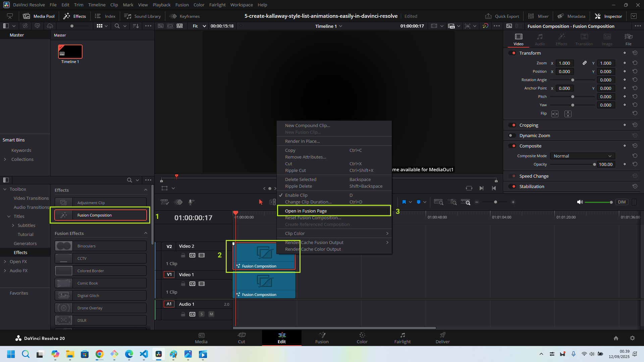644x362 pixels.
Task: Open the viewer Fit zoom dropdown
Action: pos(199,26)
